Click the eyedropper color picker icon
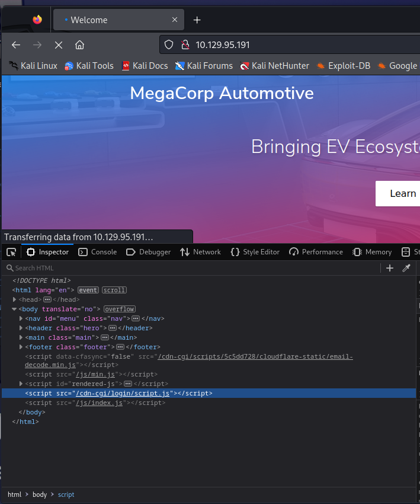The height and width of the screenshot is (504, 420). 406,268
